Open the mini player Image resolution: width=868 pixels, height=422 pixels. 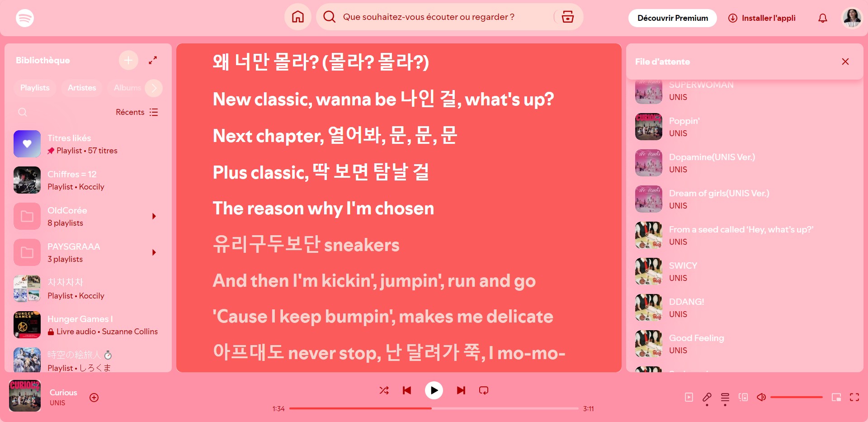click(836, 397)
